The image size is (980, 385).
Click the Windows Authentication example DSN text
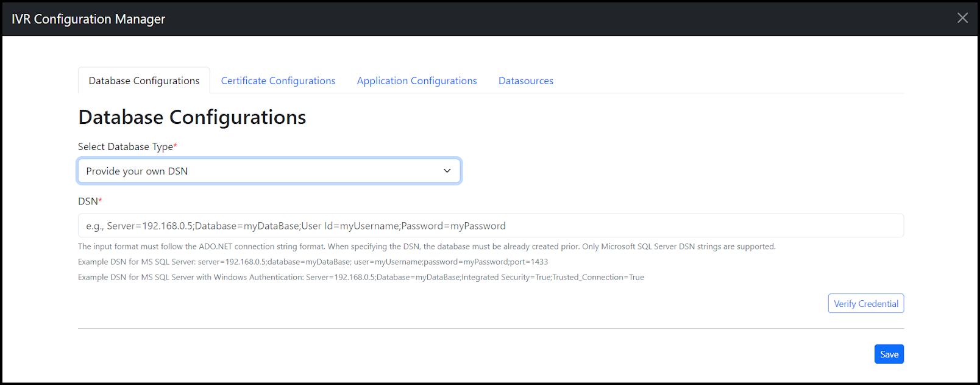pos(361,277)
